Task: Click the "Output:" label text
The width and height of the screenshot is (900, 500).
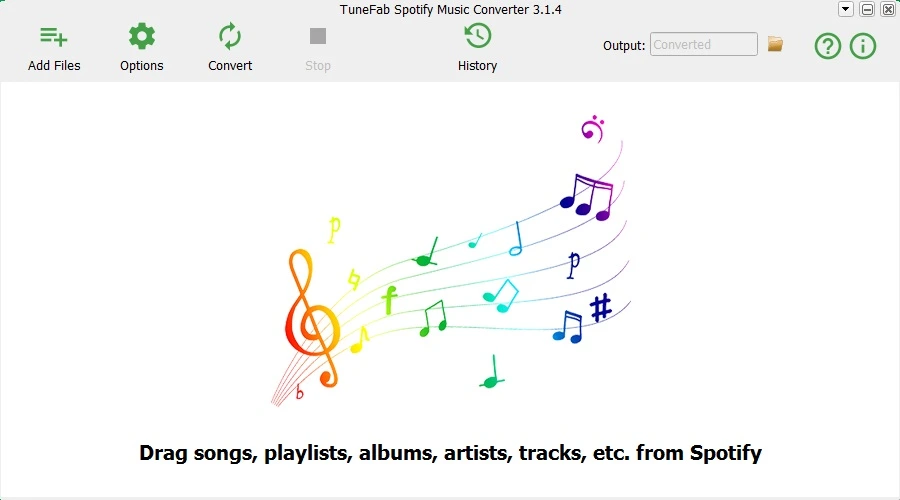Action: pyautogui.click(x=624, y=45)
